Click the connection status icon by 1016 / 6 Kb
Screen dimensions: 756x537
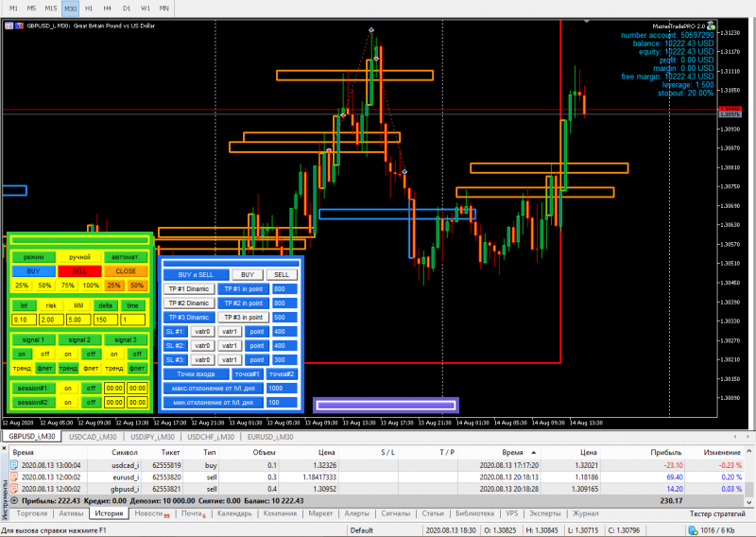coord(693,530)
